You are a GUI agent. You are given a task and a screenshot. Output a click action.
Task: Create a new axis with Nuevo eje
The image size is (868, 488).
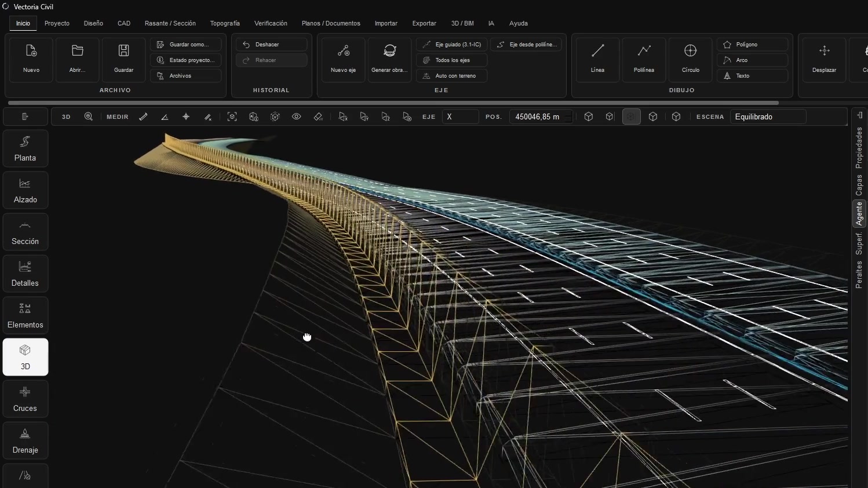click(344, 59)
